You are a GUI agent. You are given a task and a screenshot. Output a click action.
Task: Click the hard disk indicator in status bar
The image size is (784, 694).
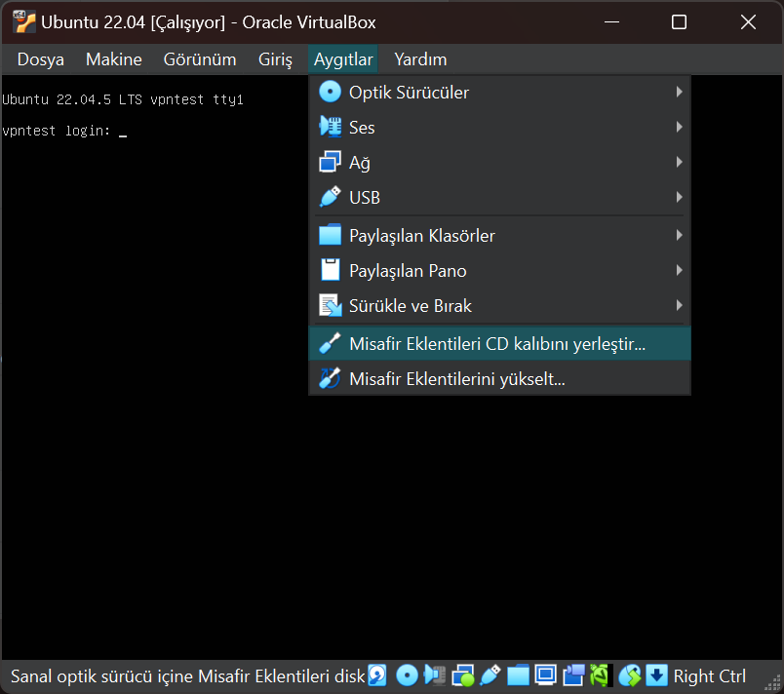point(377,675)
